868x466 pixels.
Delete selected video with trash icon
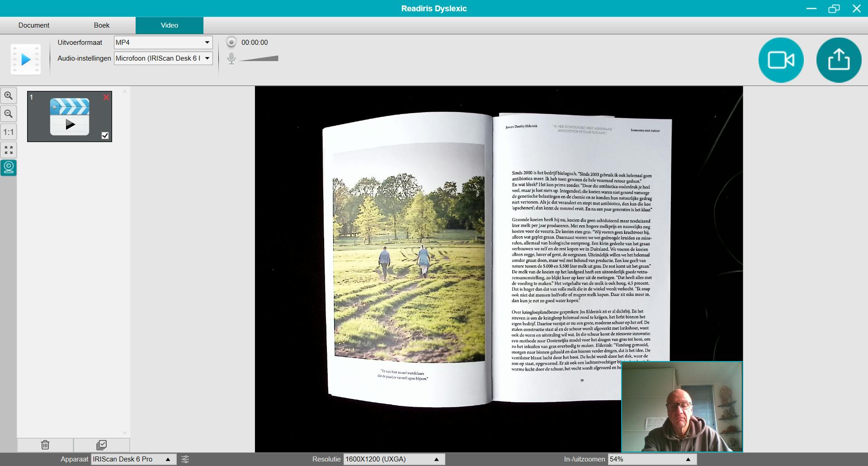click(45, 445)
